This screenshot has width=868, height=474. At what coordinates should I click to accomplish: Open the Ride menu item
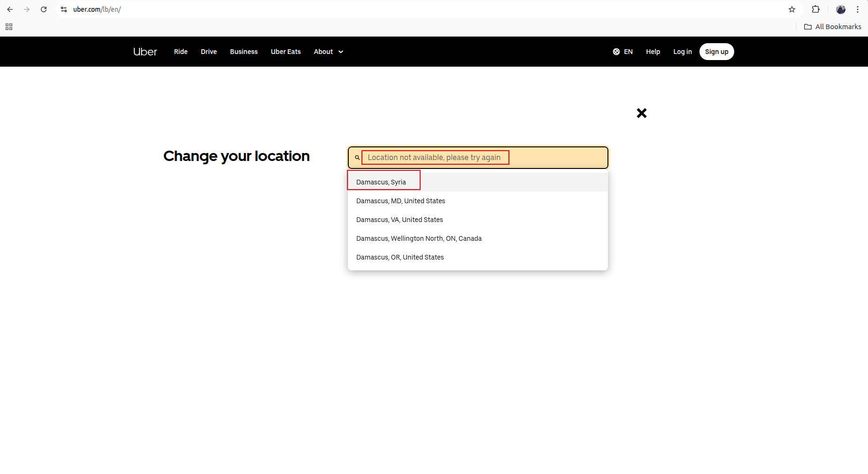[x=181, y=52]
